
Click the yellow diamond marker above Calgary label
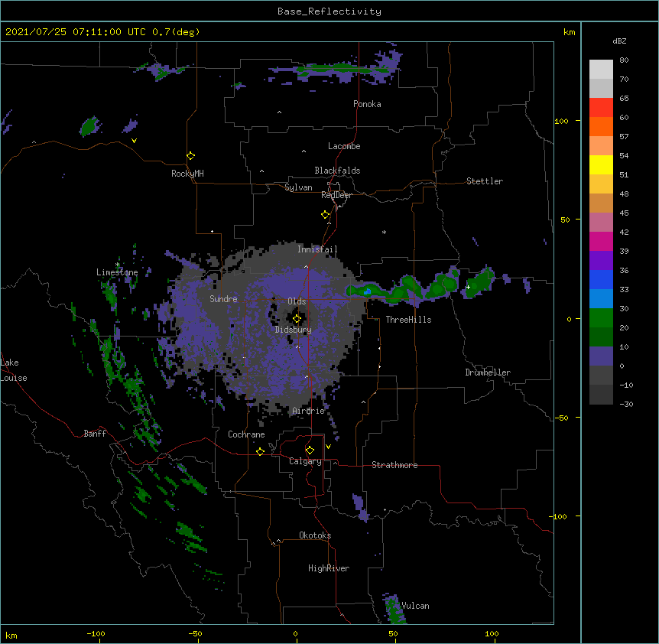coord(310,450)
